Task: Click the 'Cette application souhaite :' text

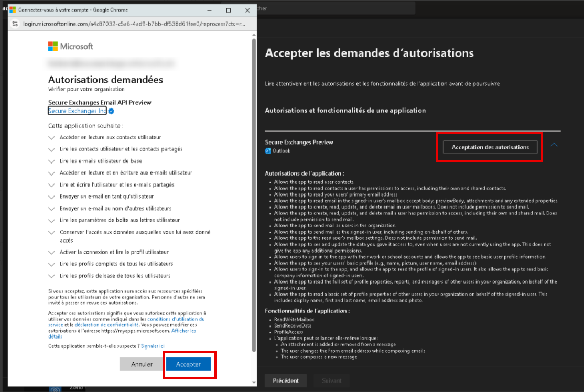Action: coord(85,126)
